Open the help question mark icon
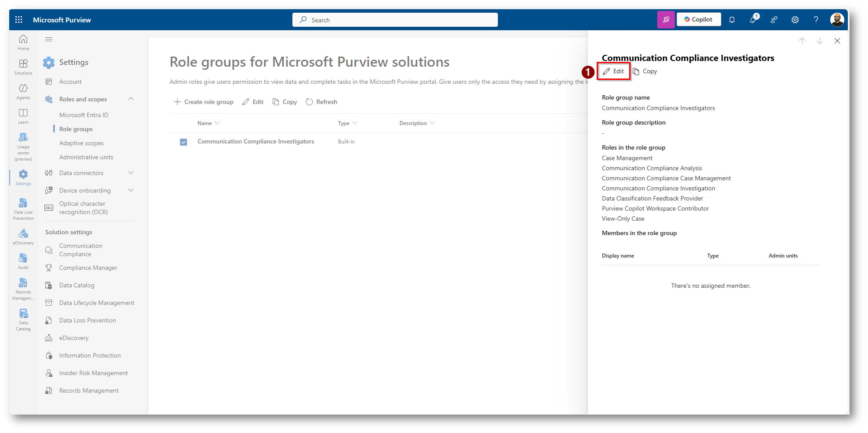 [816, 20]
